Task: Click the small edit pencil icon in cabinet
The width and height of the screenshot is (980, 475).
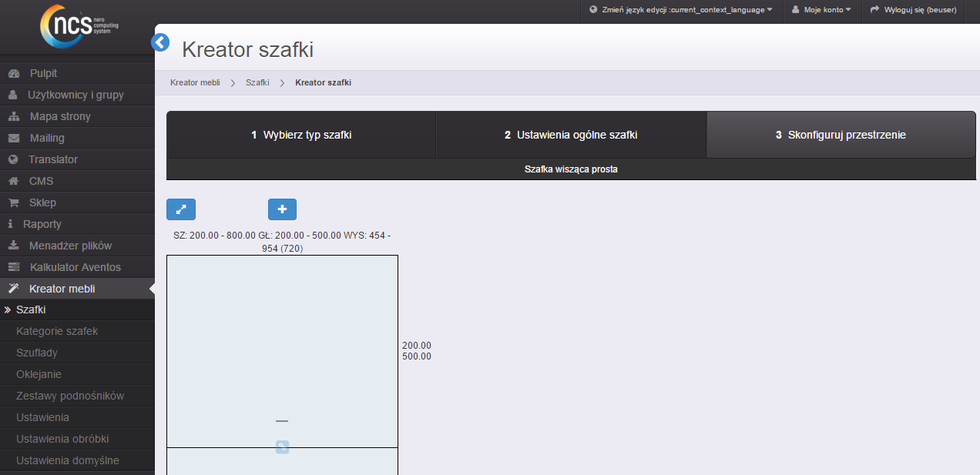Action: pyautogui.click(x=282, y=447)
